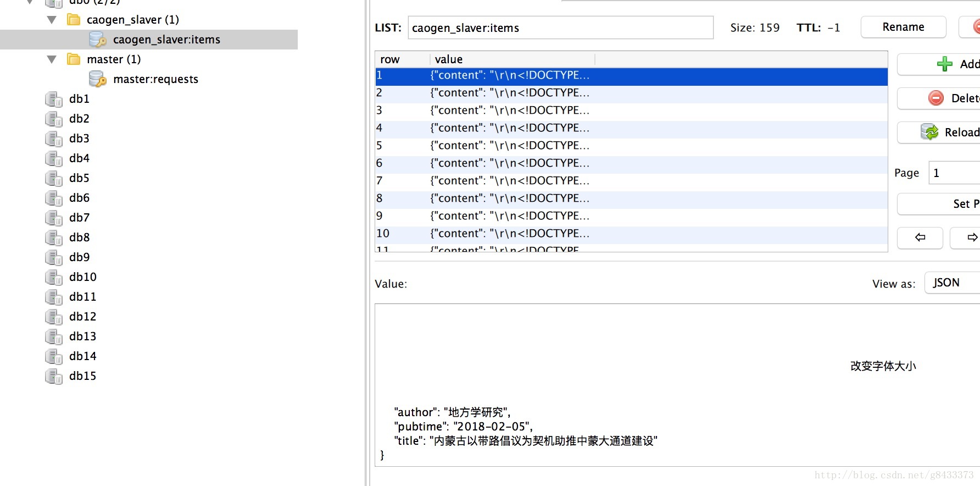Go to previous page with left arrow
This screenshot has width=980, height=486.
920,238
